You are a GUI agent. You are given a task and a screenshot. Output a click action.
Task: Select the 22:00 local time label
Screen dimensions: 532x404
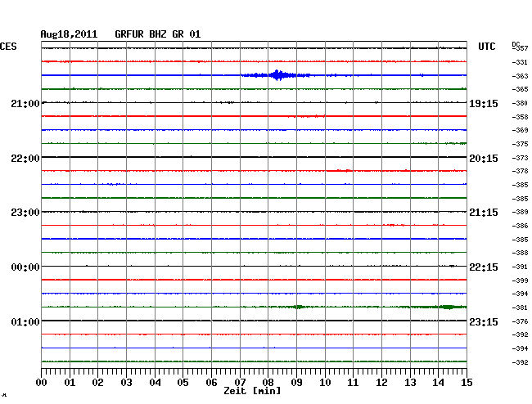point(25,159)
